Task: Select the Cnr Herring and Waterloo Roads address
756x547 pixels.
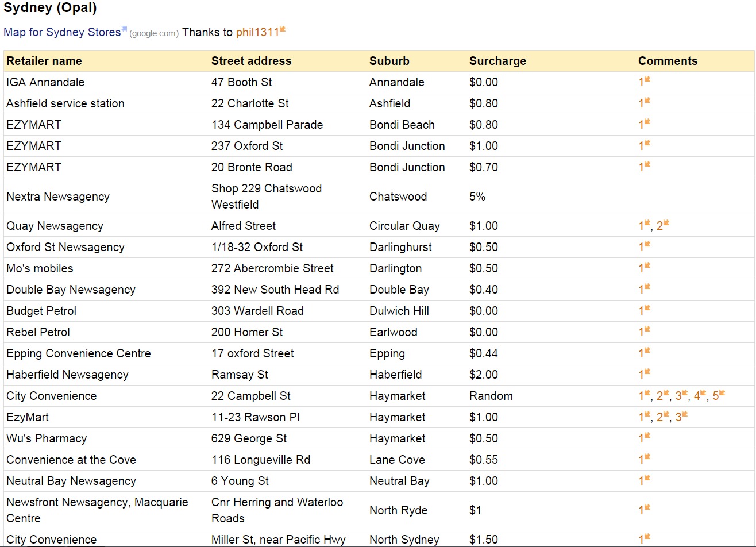Action: (277, 510)
